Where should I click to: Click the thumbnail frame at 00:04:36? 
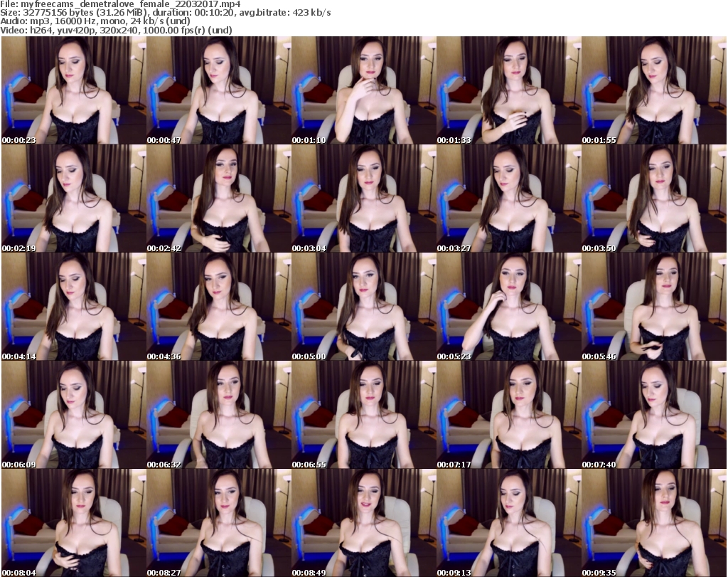click(219, 307)
